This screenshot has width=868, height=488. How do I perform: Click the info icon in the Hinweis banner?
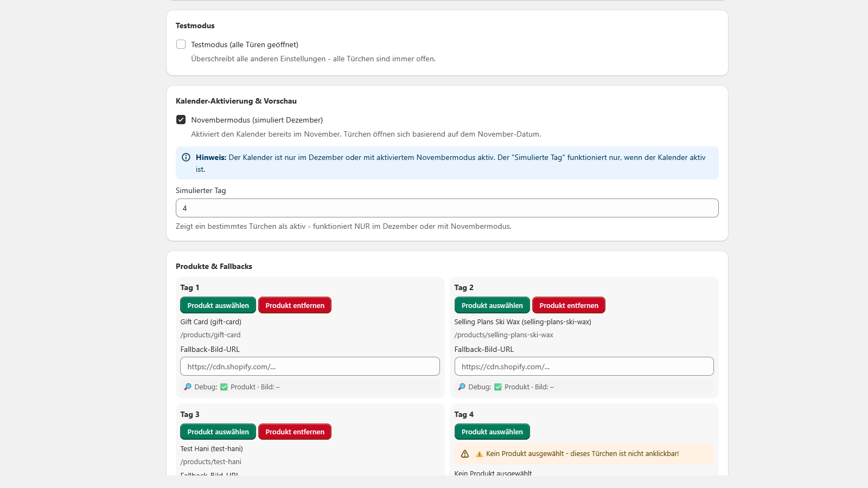point(186,157)
